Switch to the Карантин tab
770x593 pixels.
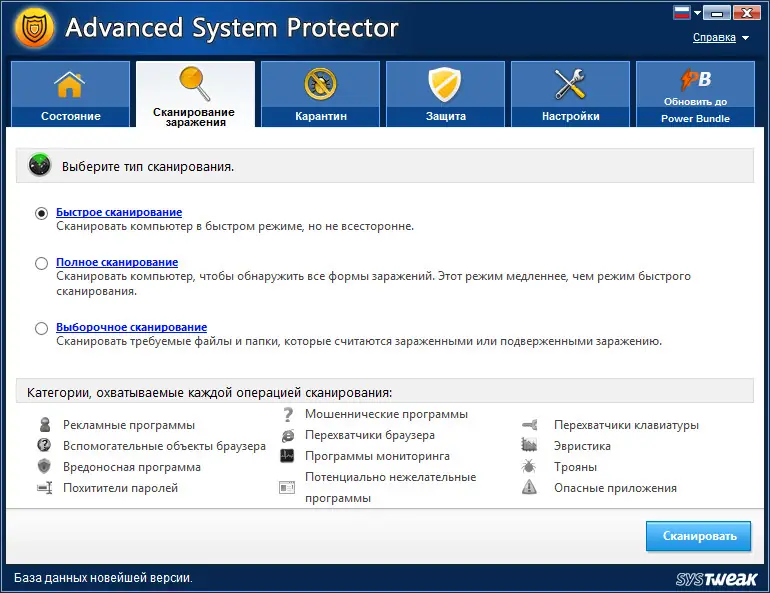click(321, 94)
